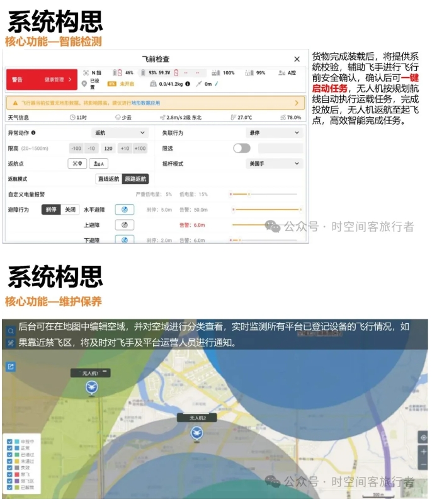Click the drone icon below map search
Screen dimensions: 432x504
(11, 343)
